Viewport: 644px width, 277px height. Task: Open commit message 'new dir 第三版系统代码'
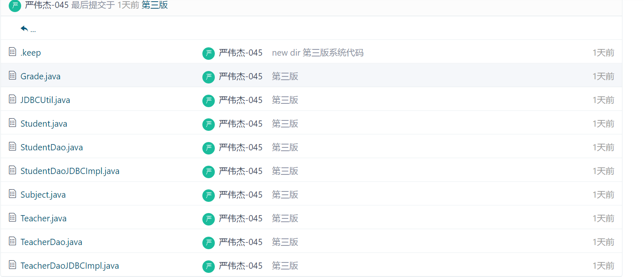[318, 53]
